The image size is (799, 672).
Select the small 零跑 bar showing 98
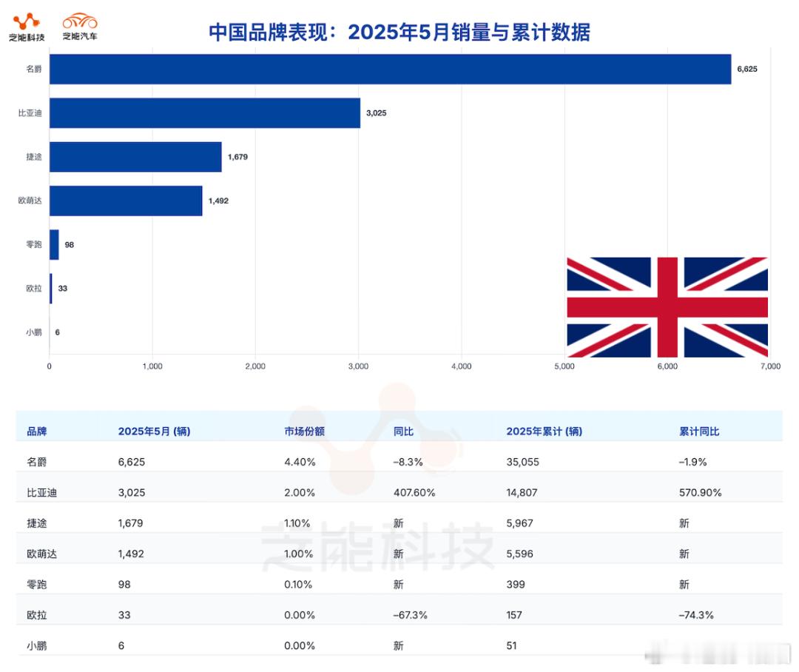(54, 244)
